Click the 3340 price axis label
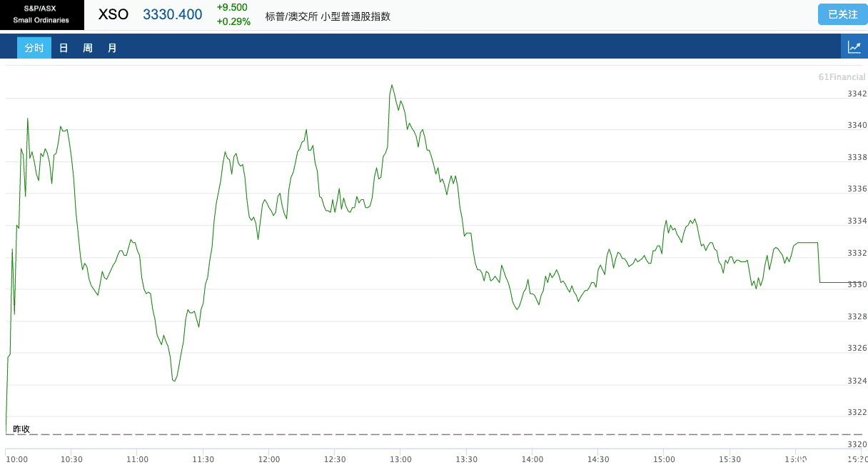868x470 pixels. pyautogui.click(x=857, y=125)
